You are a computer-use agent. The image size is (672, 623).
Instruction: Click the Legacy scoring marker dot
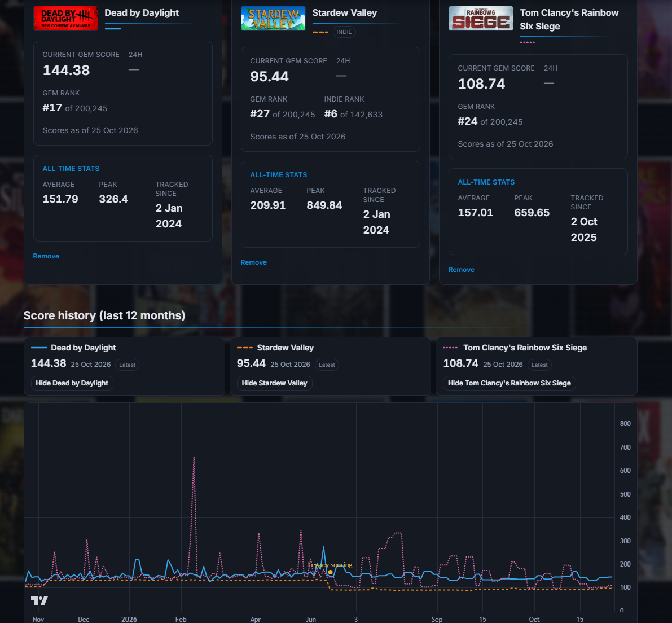pyautogui.click(x=330, y=572)
